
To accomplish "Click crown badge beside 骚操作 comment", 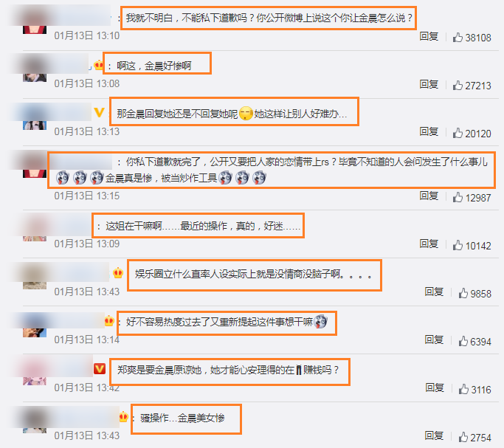I will click(x=123, y=417).
